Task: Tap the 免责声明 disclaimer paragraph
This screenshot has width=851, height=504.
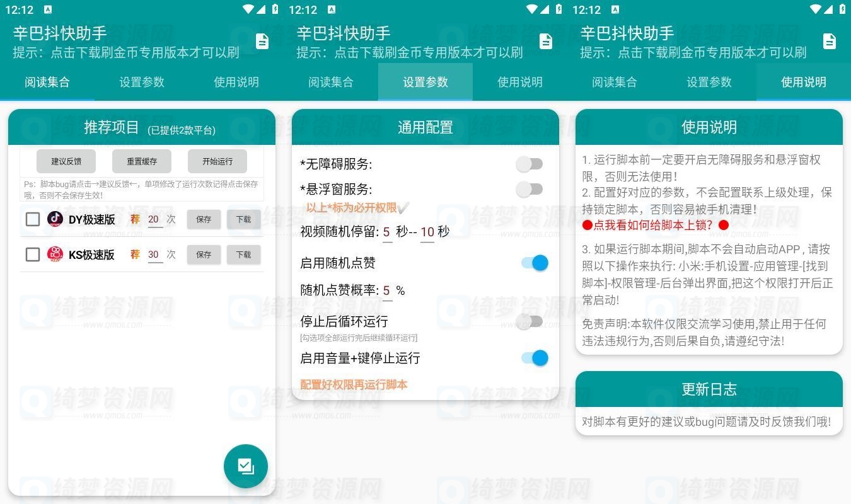Action: pyautogui.click(x=704, y=333)
